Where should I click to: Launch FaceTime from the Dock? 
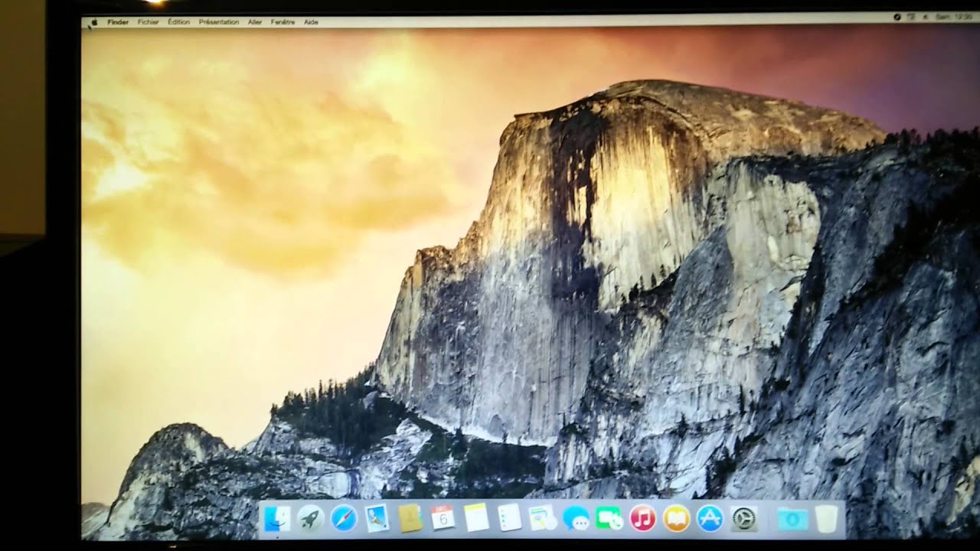pyautogui.click(x=609, y=519)
